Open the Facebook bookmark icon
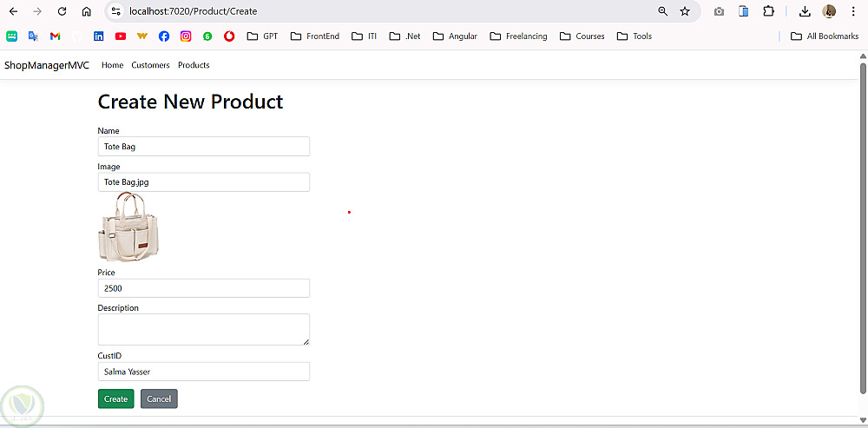 click(164, 36)
